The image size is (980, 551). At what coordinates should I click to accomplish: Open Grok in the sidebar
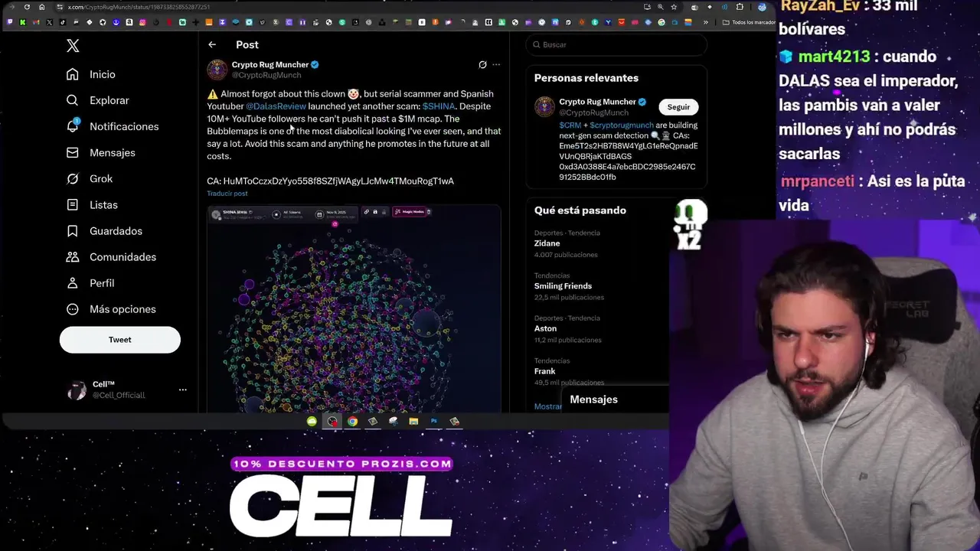point(90,178)
